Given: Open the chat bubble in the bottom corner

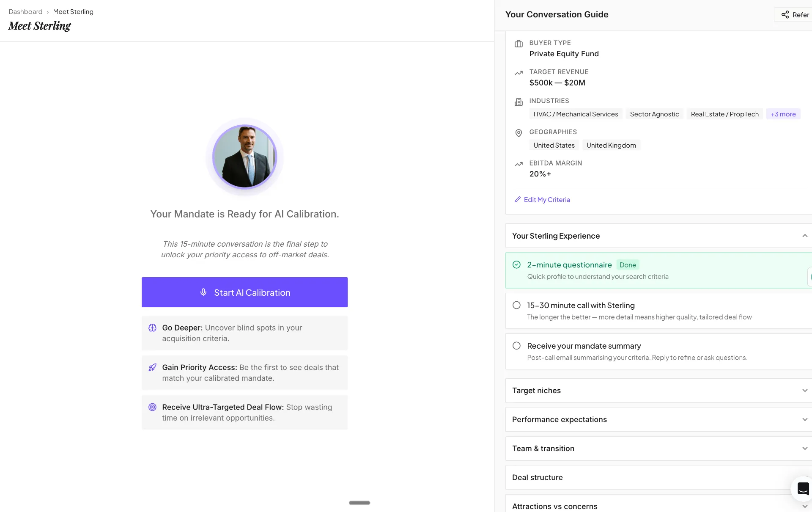Looking at the screenshot, I should (803, 488).
